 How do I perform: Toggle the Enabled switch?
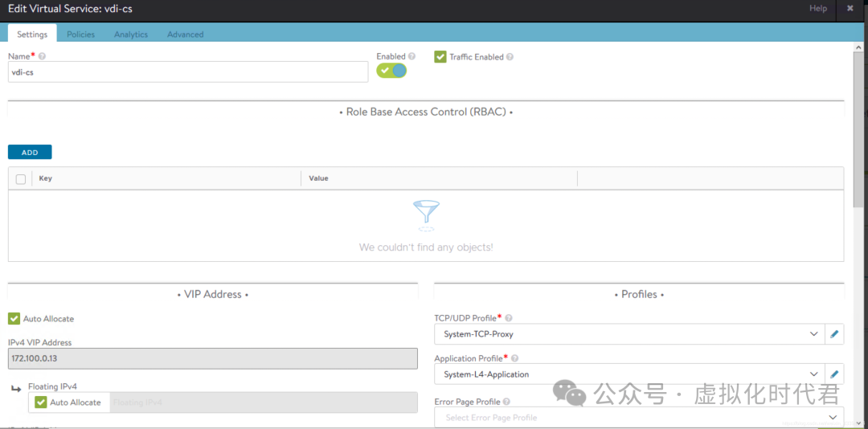tap(391, 71)
